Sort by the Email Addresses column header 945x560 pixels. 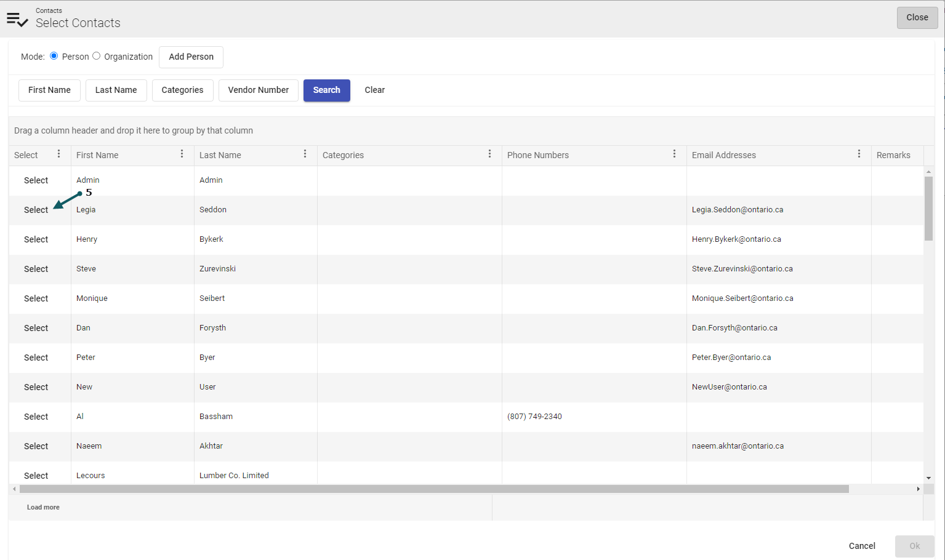pyautogui.click(x=724, y=155)
